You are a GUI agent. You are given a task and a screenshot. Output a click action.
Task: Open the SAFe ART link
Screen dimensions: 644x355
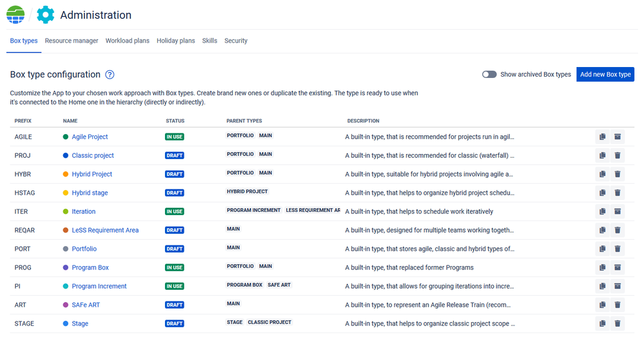[86, 305]
